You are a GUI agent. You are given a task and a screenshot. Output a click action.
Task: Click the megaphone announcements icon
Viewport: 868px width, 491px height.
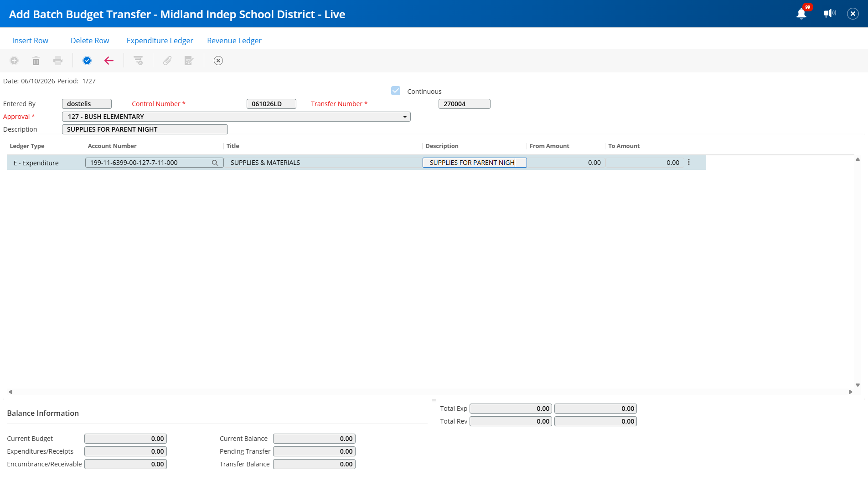tap(830, 14)
